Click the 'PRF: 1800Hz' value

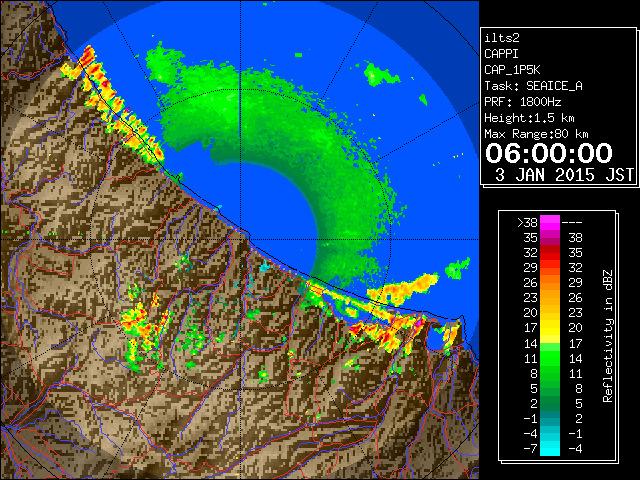[x=522, y=102]
